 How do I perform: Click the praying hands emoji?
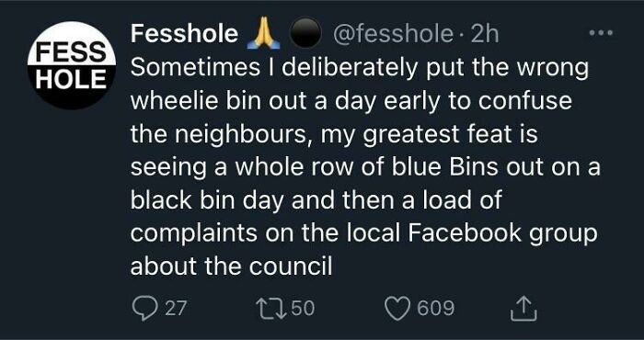[x=264, y=34]
